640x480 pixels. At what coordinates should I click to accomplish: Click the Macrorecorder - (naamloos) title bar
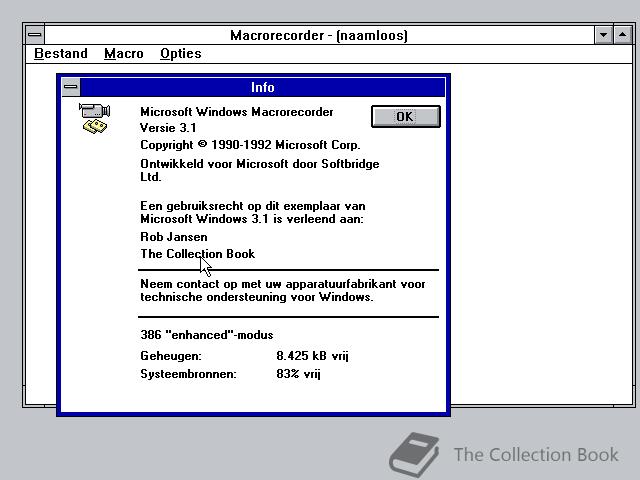tap(319, 35)
